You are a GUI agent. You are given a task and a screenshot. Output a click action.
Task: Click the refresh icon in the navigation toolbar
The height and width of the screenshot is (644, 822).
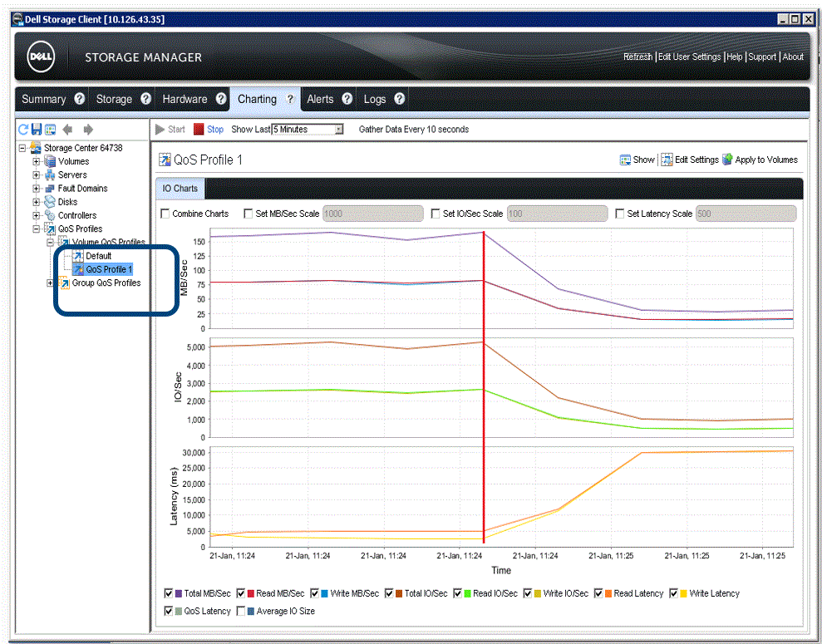point(23,129)
